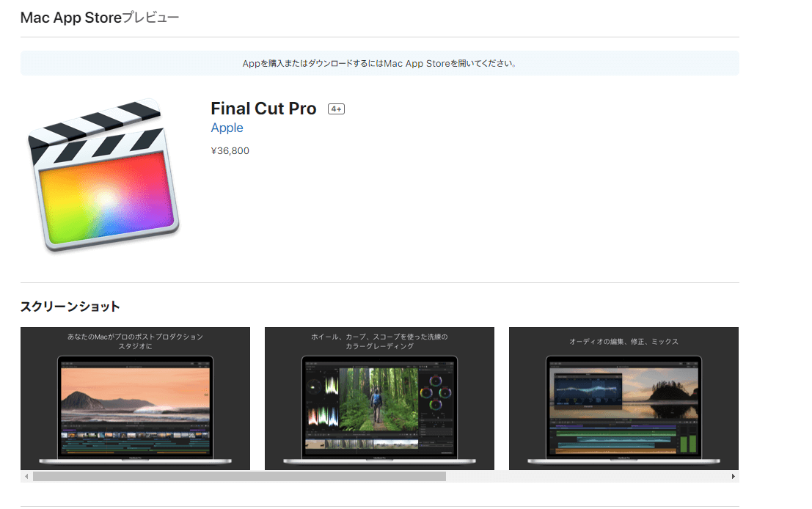Open the ocean wave post-production screenshot
Image resolution: width=812 pixels, height=509 pixels.
[135, 398]
